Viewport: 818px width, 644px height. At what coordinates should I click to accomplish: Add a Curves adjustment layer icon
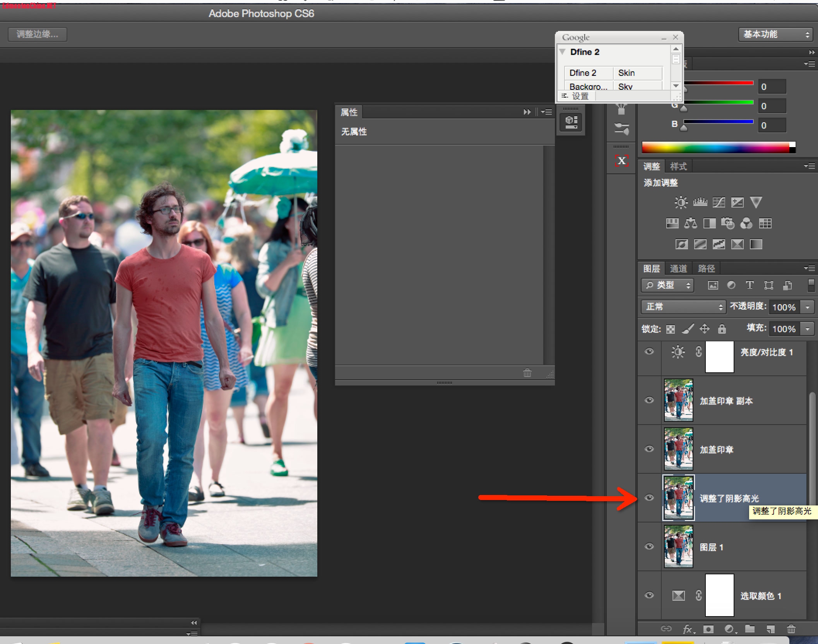(x=719, y=202)
